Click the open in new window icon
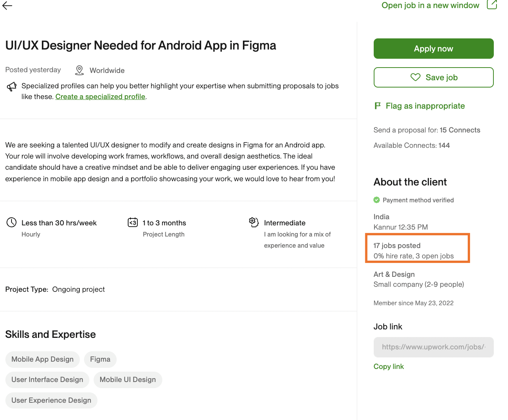This screenshot has width=508, height=420. coord(492,5)
